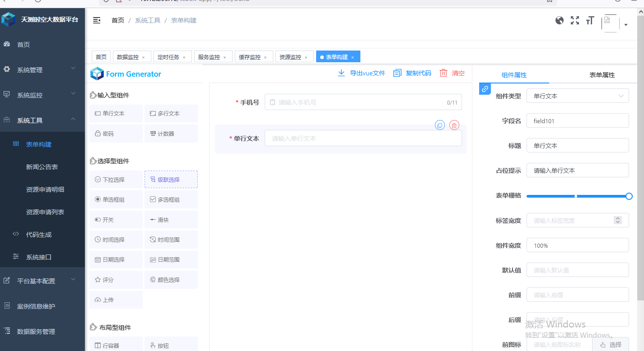
Task: Select the 颜色选择 color picker component
Action: pos(171,279)
